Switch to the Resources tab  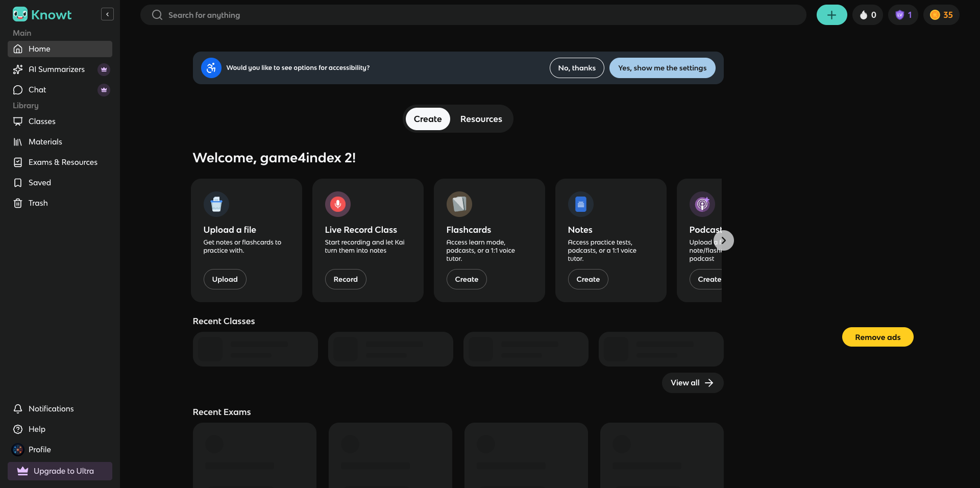(481, 118)
